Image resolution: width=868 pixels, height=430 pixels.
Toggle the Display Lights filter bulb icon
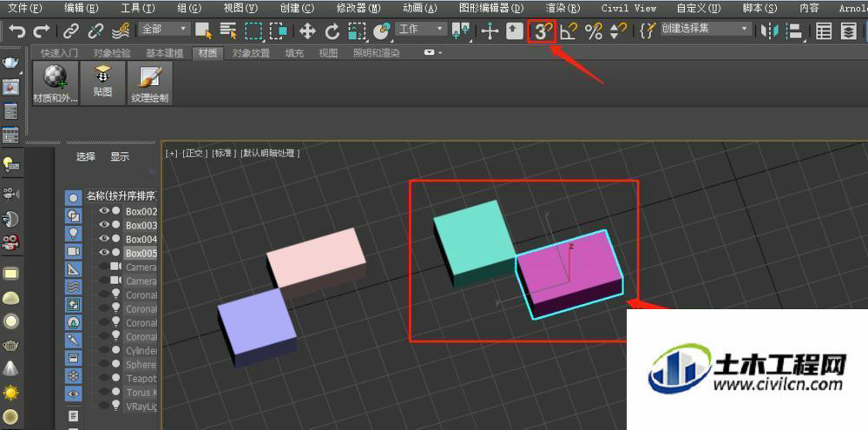[74, 234]
